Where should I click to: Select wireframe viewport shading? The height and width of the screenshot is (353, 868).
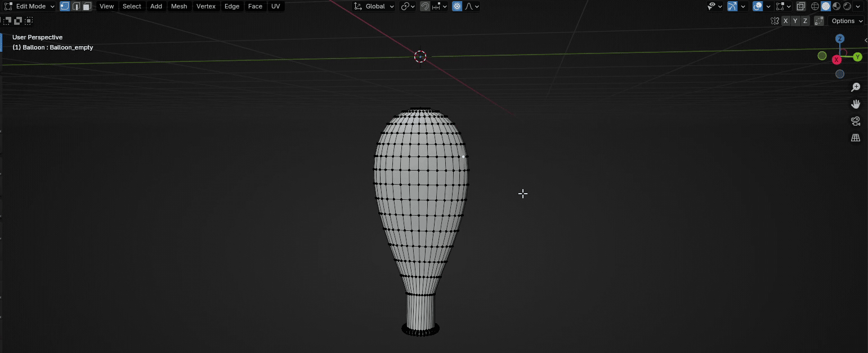coord(815,6)
